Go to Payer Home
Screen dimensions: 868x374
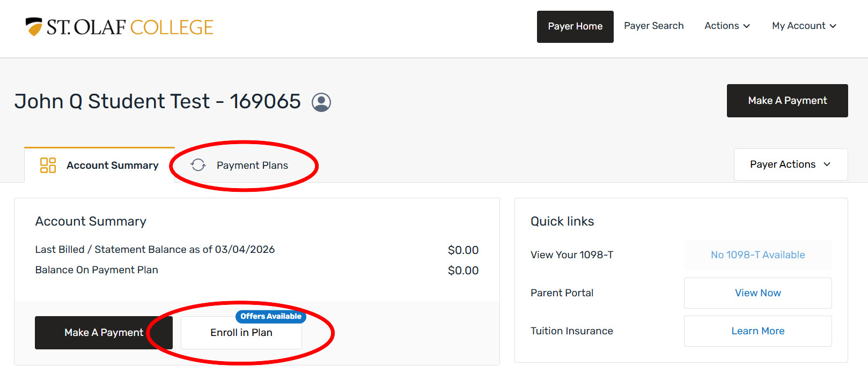tap(575, 26)
